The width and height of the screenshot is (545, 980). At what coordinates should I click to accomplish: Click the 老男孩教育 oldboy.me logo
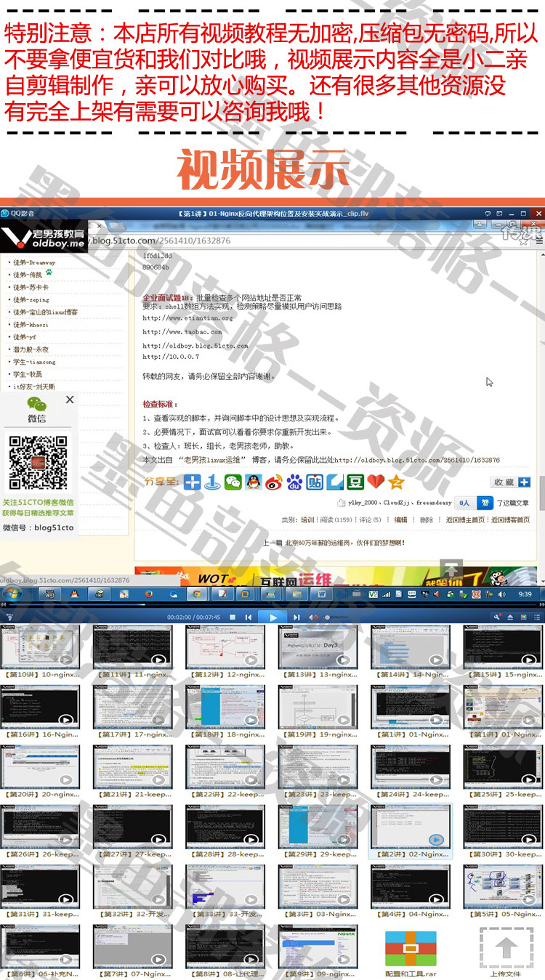[44, 237]
